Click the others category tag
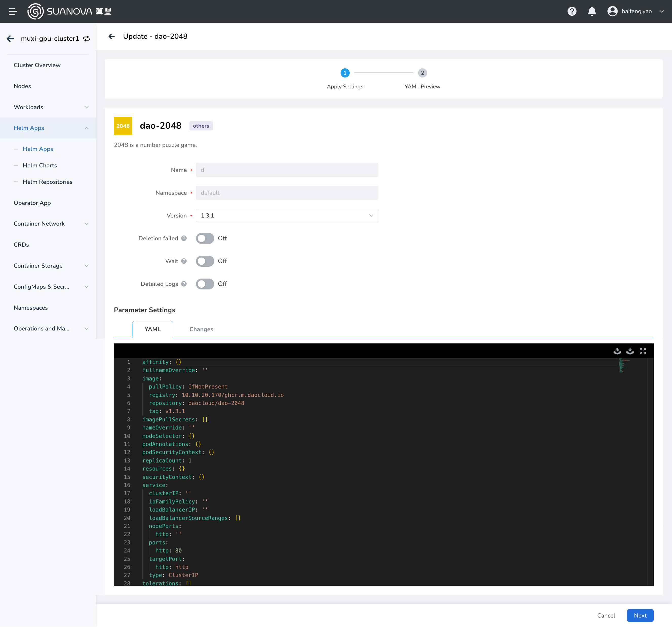Screen dimensions: 672x627 point(201,126)
